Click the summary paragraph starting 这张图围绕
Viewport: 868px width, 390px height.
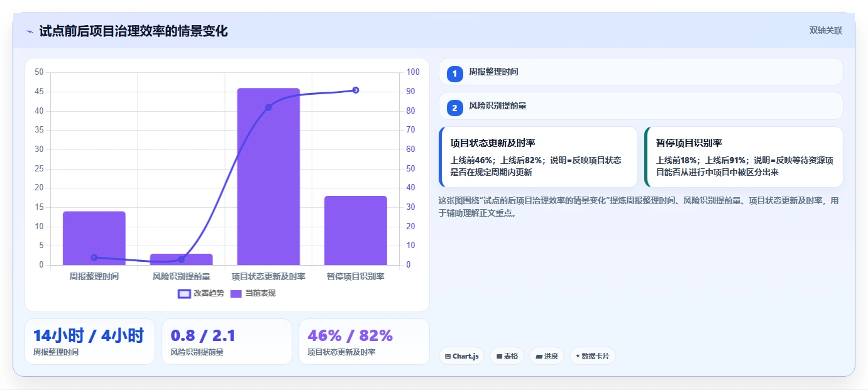tap(638, 207)
